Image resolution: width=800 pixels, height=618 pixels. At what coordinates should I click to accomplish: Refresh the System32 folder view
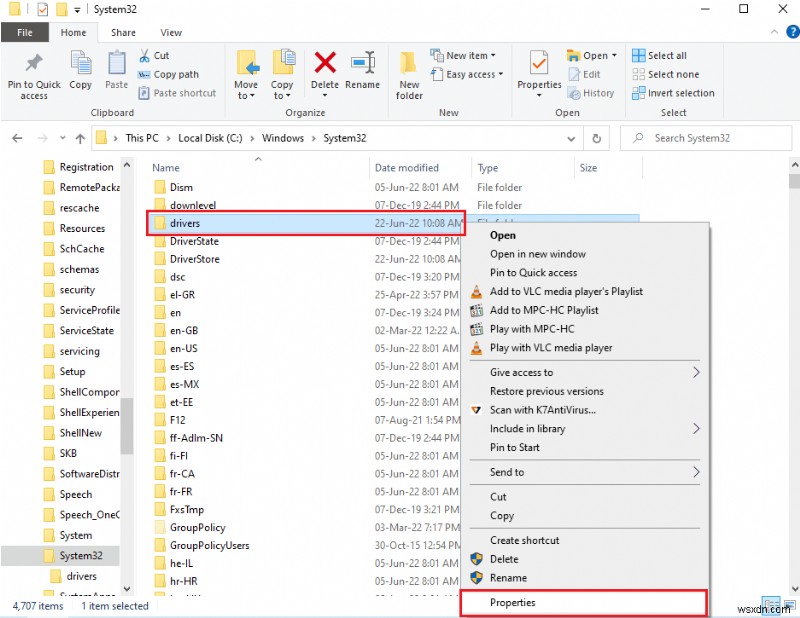[x=596, y=138]
